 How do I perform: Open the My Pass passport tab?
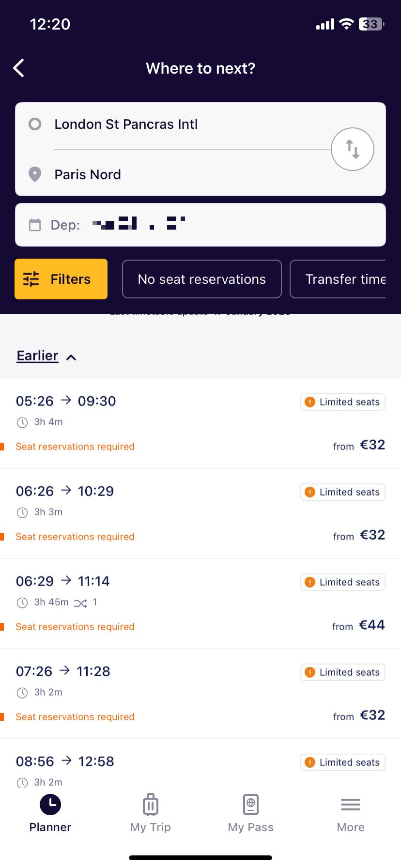click(251, 813)
